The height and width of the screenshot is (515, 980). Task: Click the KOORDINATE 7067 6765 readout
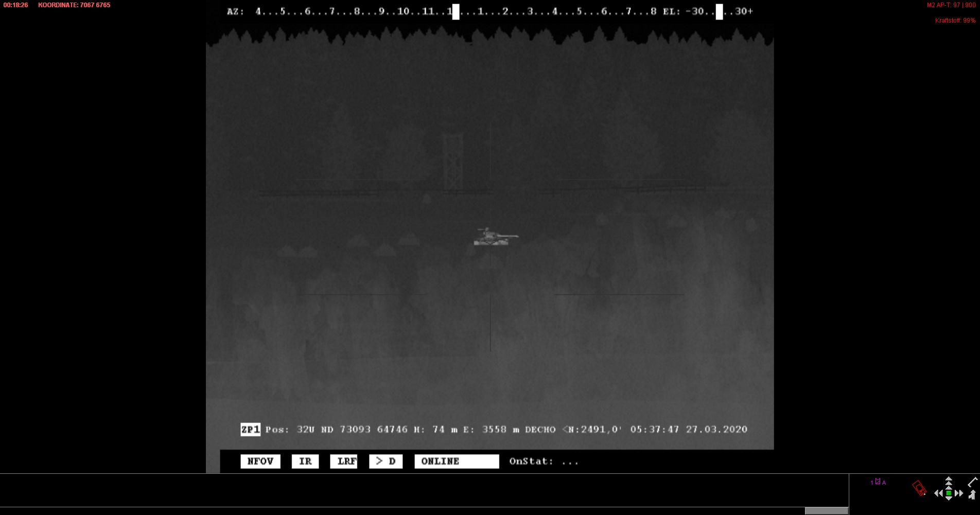tap(74, 5)
